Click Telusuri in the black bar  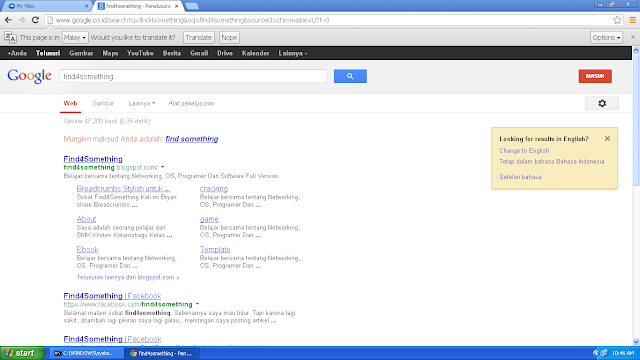[48, 53]
